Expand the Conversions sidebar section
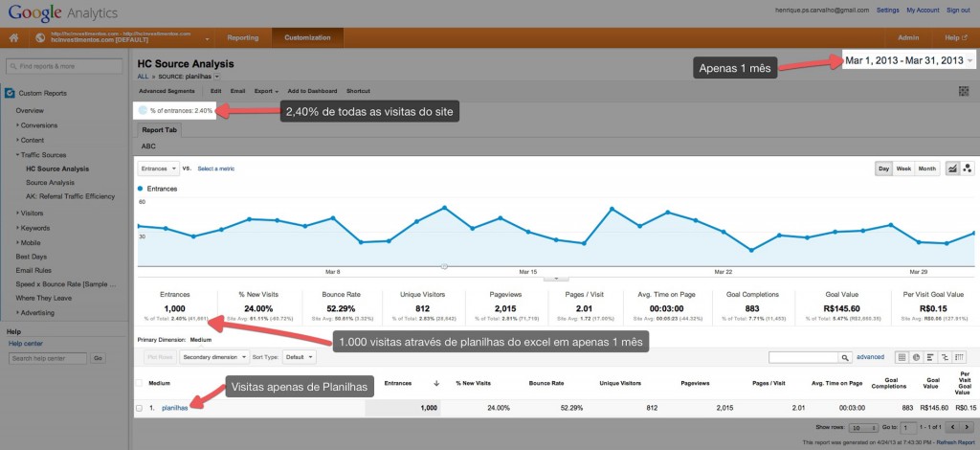 pyautogui.click(x=38, y=125)
